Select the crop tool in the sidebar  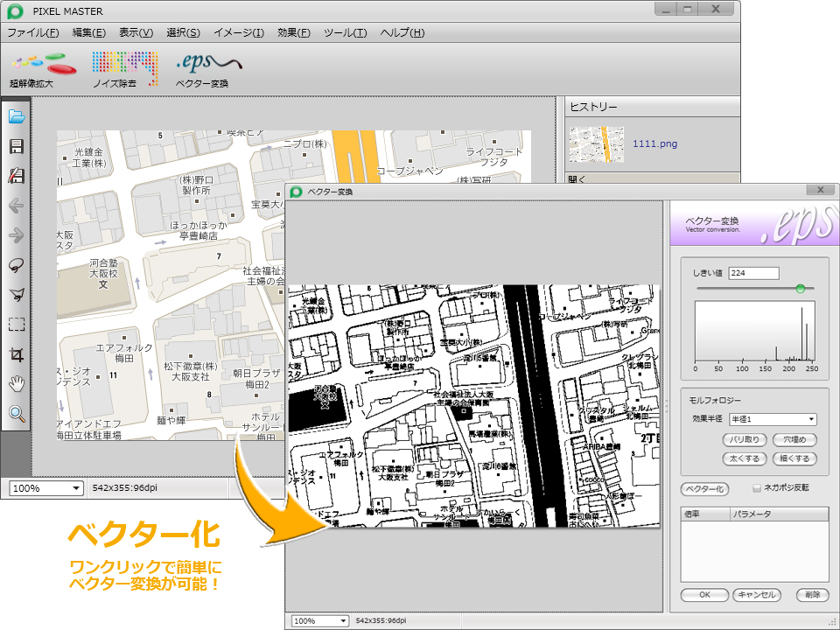tap(15, 353)
